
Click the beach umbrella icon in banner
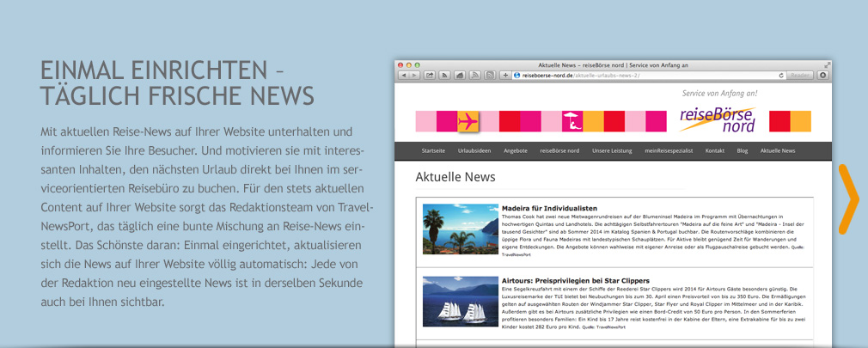click(x=571, y=121)
